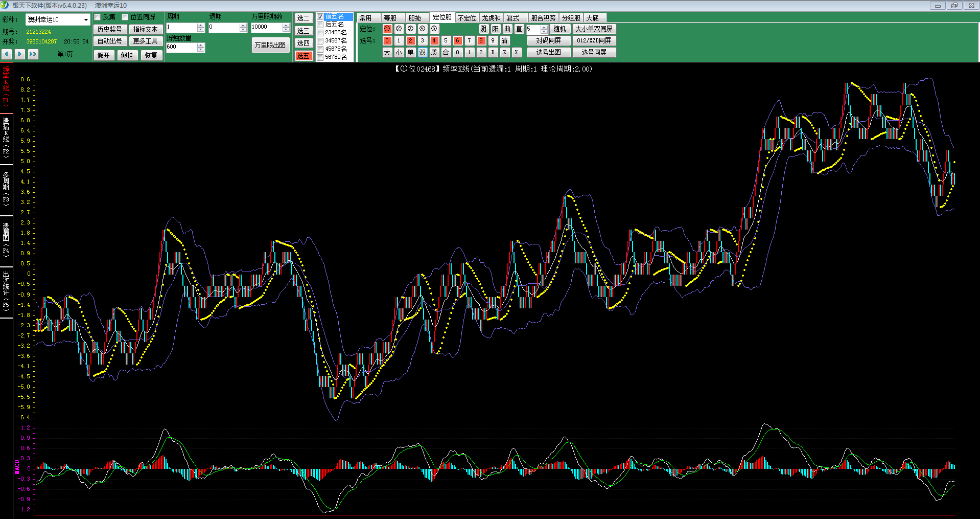Select position ③ in 定位 row
980x519 pixels.
click(x=411, y=29)
